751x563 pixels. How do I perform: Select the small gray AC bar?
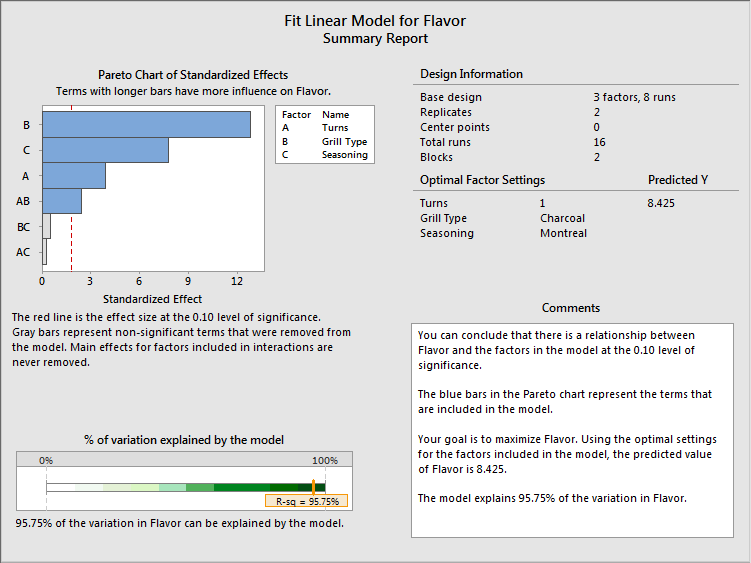click(44, 252)
